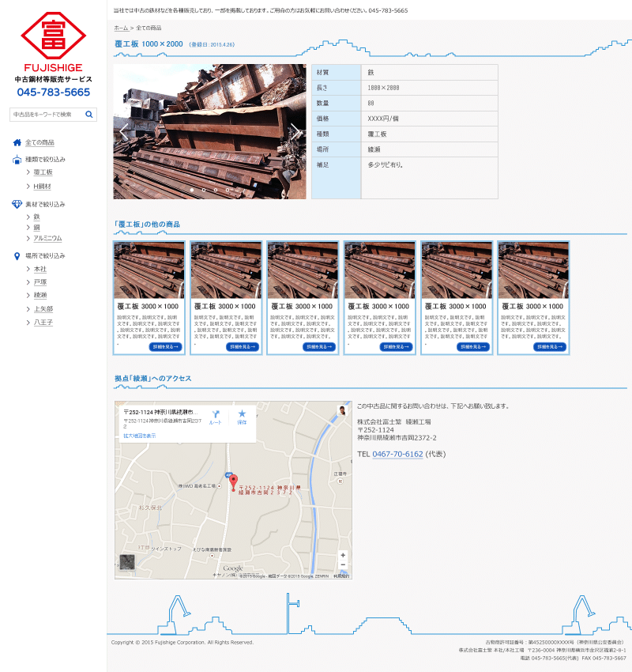Screen dimensions: 632x672
Task: Zoom out the map with minus button
Action: (x=343, y=564)
